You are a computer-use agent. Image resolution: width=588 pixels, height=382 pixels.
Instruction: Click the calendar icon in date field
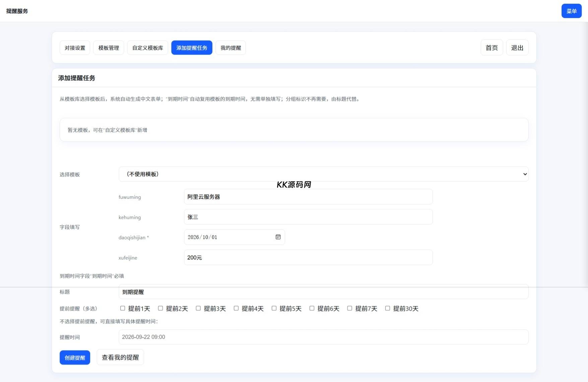278,237
